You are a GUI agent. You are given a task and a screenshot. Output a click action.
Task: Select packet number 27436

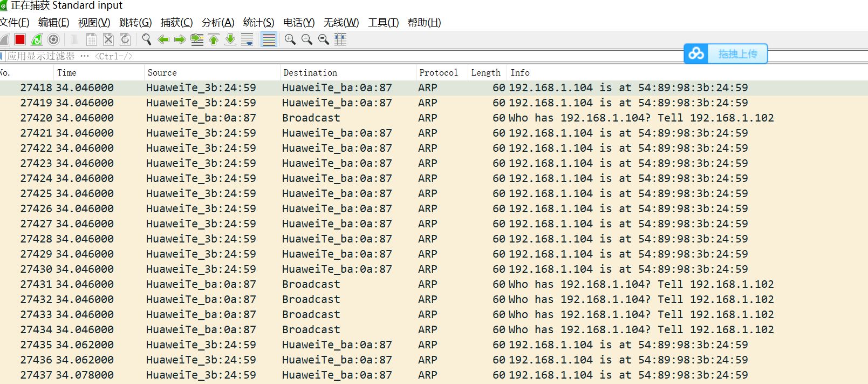pos(36,360)
